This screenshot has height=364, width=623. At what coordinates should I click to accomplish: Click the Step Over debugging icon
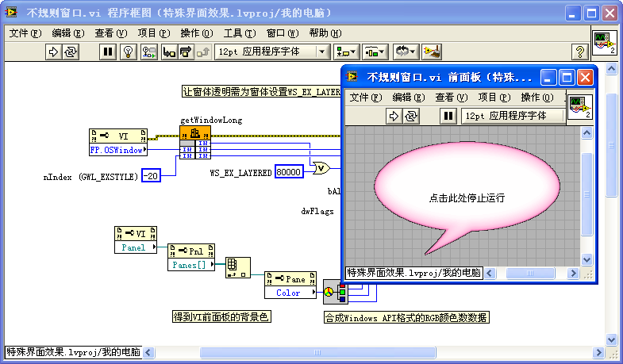pyautogui.click(x=186, y=52)
